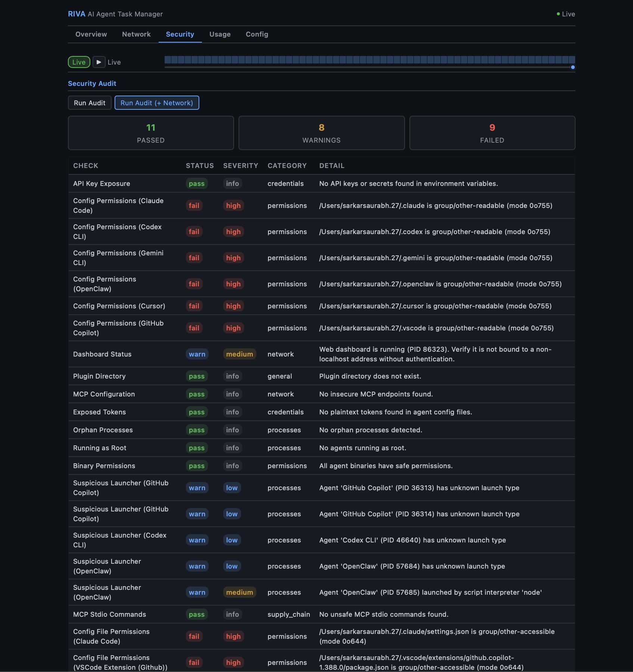Click the DETAIL column header
The width and height of the screenshot is (633, 672).
tap(332, 166)
